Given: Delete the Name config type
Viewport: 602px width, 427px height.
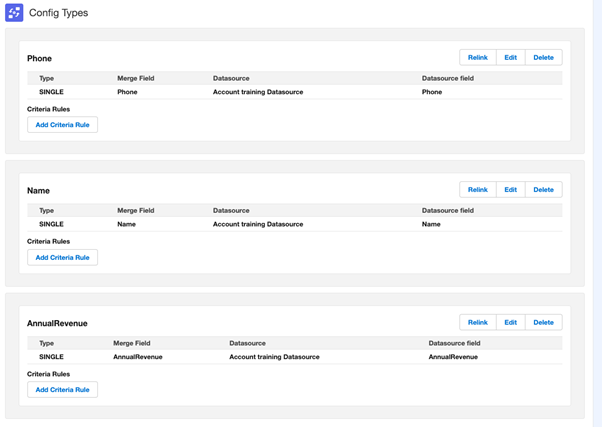Looking at the screenshot, I should [x=543, y=190].
